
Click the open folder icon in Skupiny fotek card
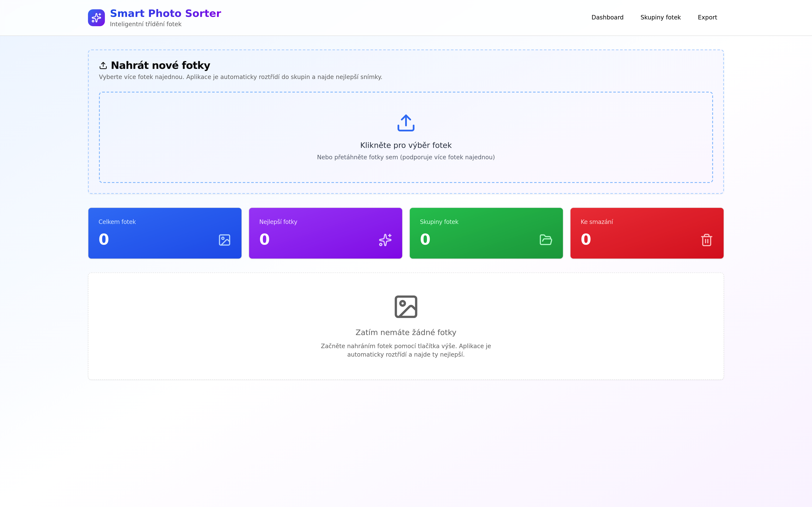click(546, 240)
